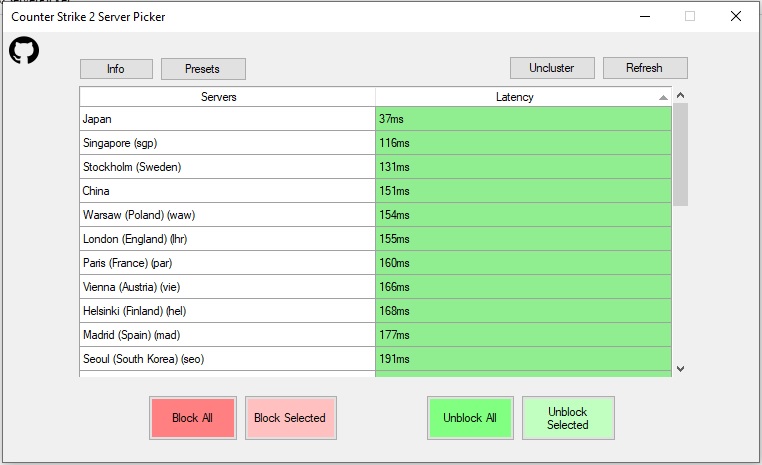Click the 168ms latency cell

[x=523, y=310]
